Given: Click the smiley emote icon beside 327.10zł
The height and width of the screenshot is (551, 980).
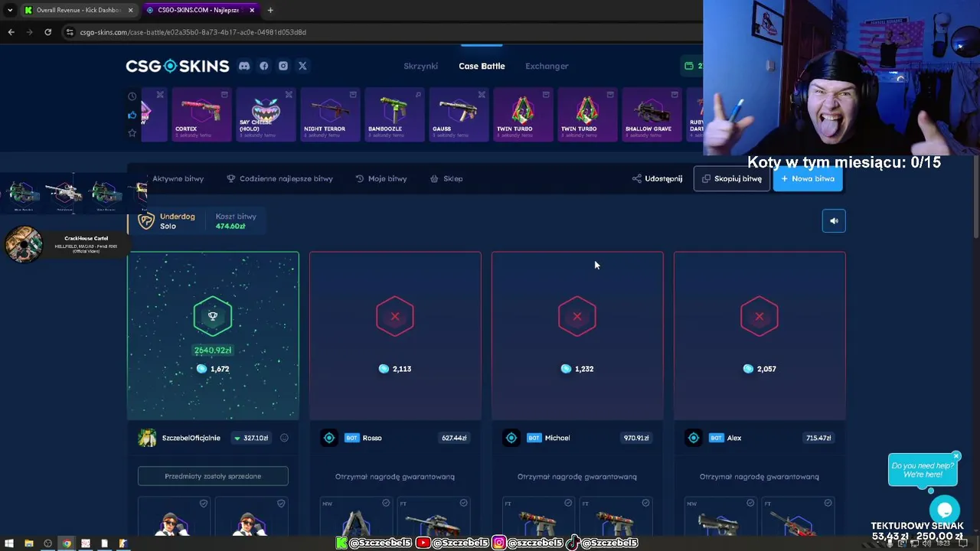Looking at the screenshot, I should (284, 438).
